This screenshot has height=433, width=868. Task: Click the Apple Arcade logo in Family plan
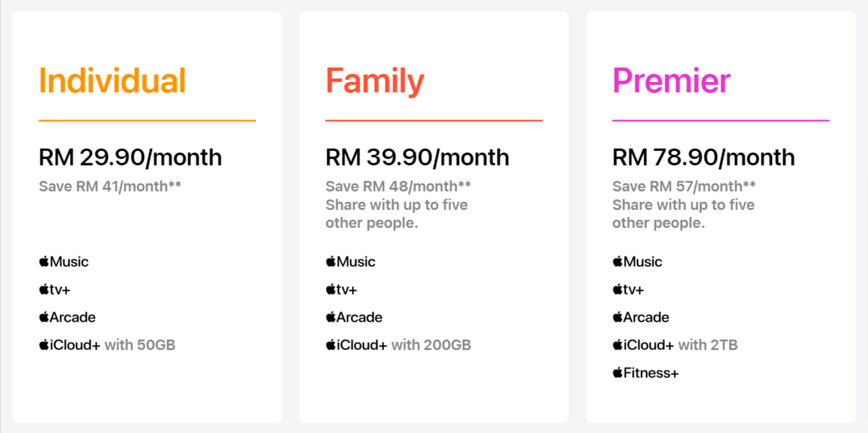point(354,317)
